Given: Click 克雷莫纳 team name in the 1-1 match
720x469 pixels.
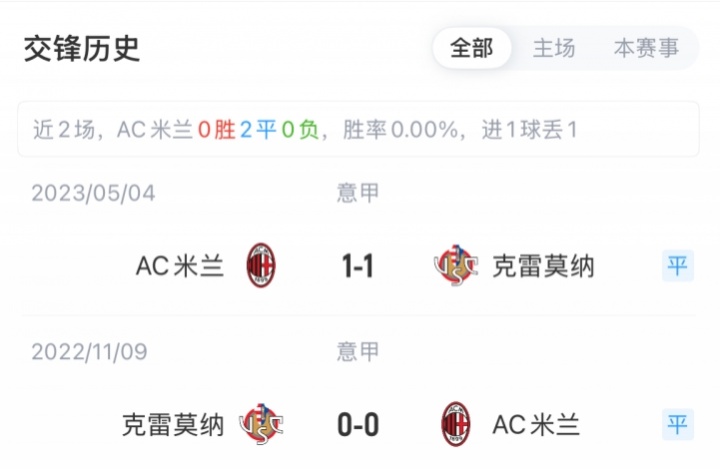Looking at the screenshot, I should click(x=544, y=266).
